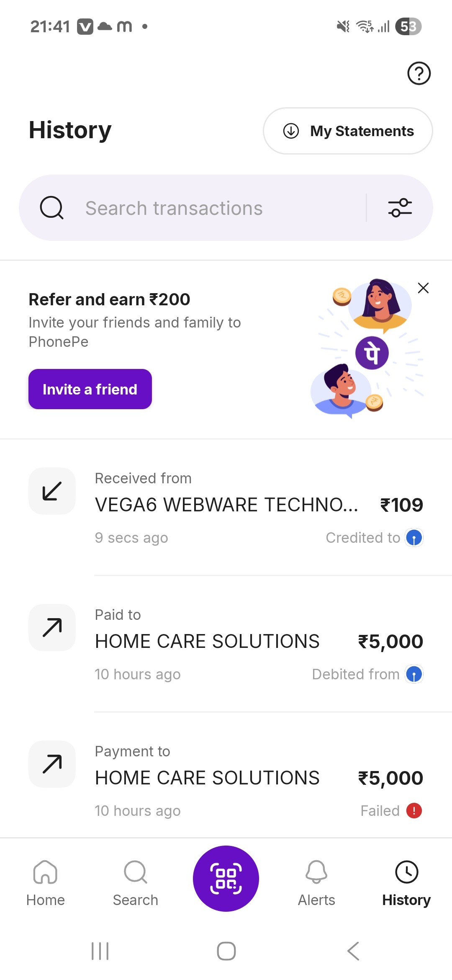Focus the Search transactions field

click(x=218, y=208)
